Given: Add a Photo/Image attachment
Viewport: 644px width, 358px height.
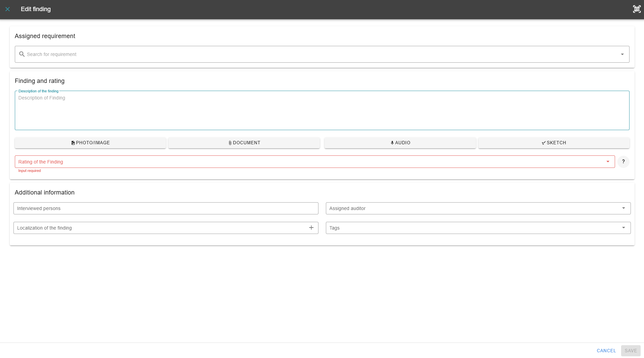Looking at the screenshot, I should point(90,143).
